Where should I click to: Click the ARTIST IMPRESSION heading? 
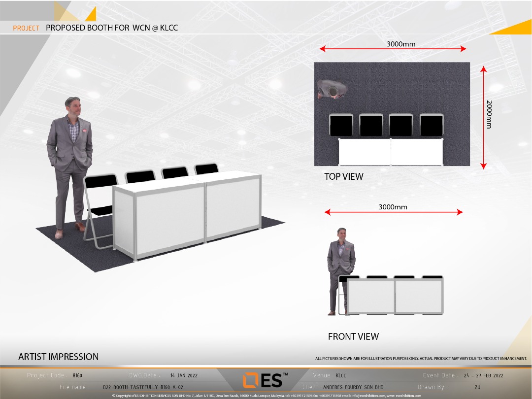(x=58, y=357)
